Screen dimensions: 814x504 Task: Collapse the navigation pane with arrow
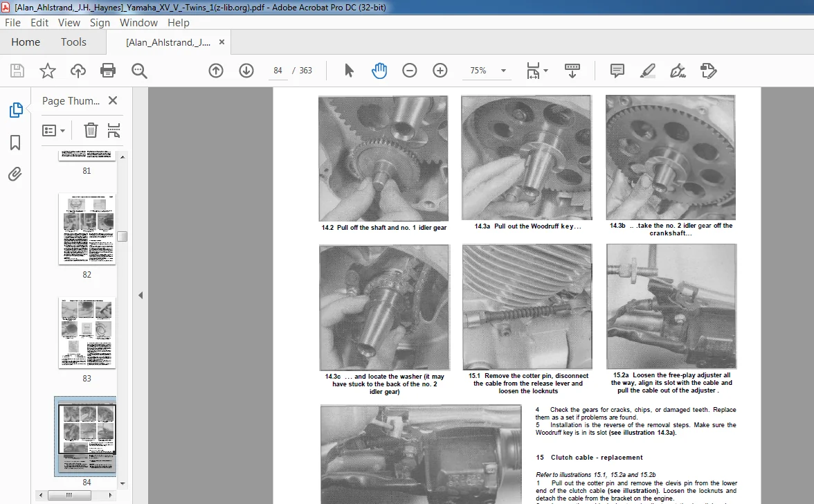pyautogui.click(x=140, y=296)
